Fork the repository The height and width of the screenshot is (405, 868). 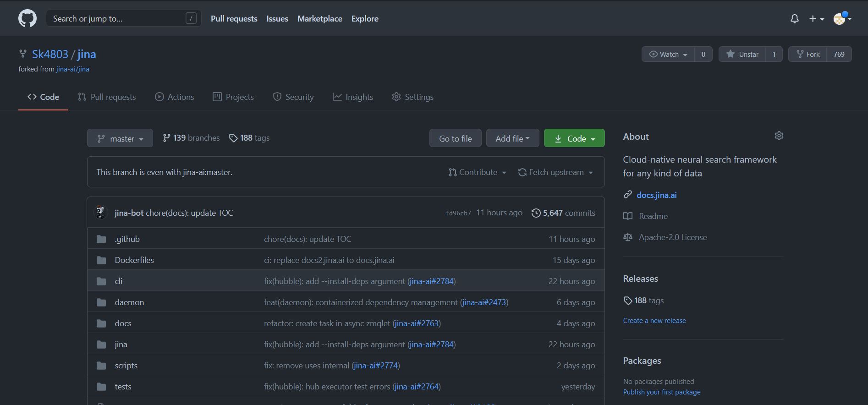[x=808, y=54]
